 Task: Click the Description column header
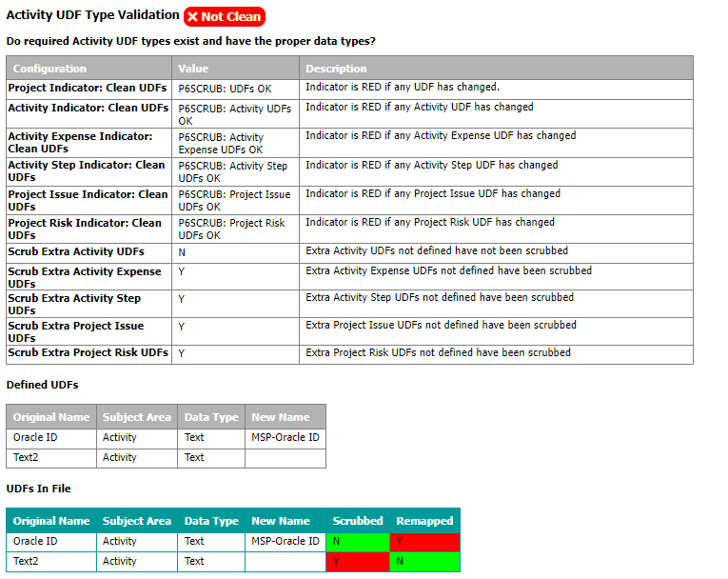[336, 69]
